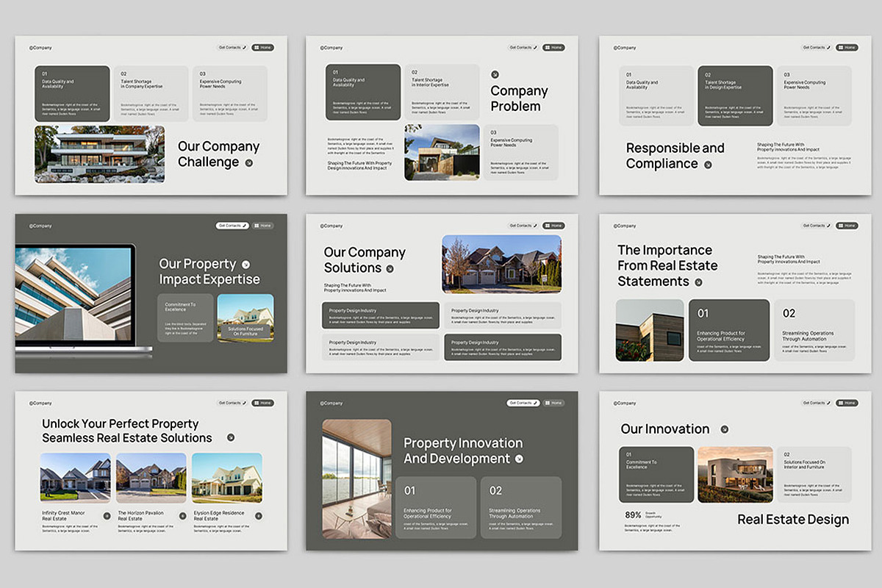This screenshot has height=588, width=882.
Task: Click Real Estate Design text
Action: click(793, 520)
